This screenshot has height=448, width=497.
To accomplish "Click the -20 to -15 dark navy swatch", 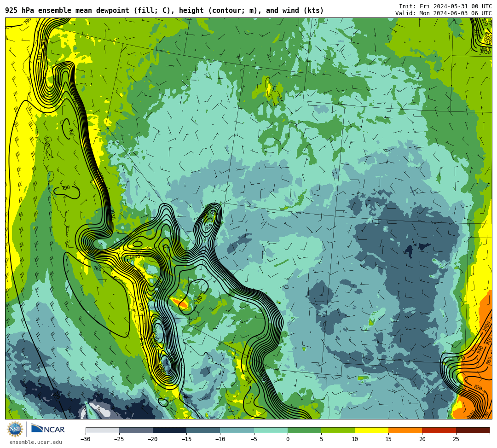I will pos(169,430).
